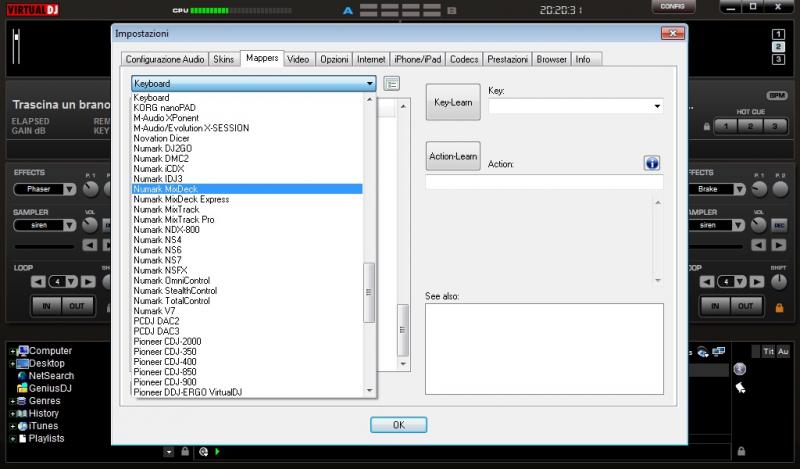Image resolution: width=800 pixels, height=469 pixels.
Task: Click the REC button on right sampler
Action: tap(779, 225)
